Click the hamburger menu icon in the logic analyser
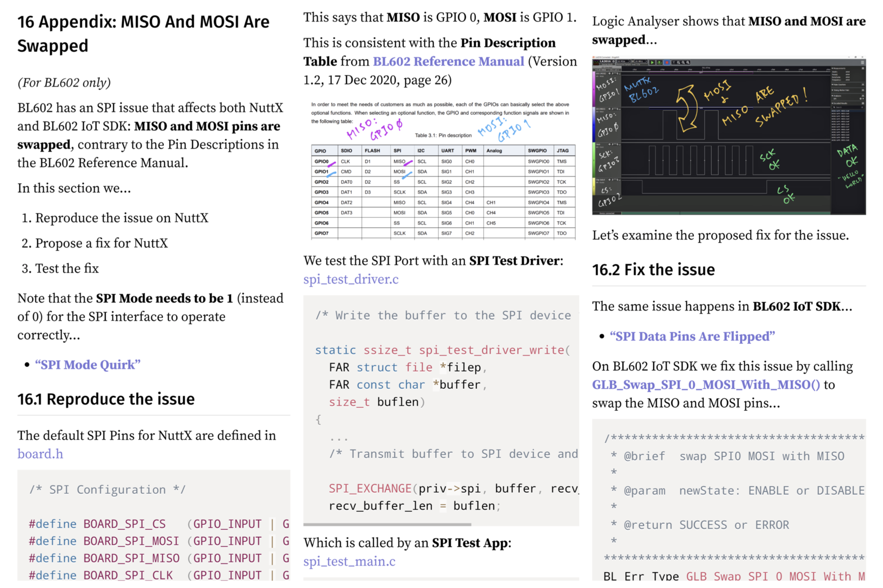The width and height of the screenshot is (883, 588). coord(862,62)
